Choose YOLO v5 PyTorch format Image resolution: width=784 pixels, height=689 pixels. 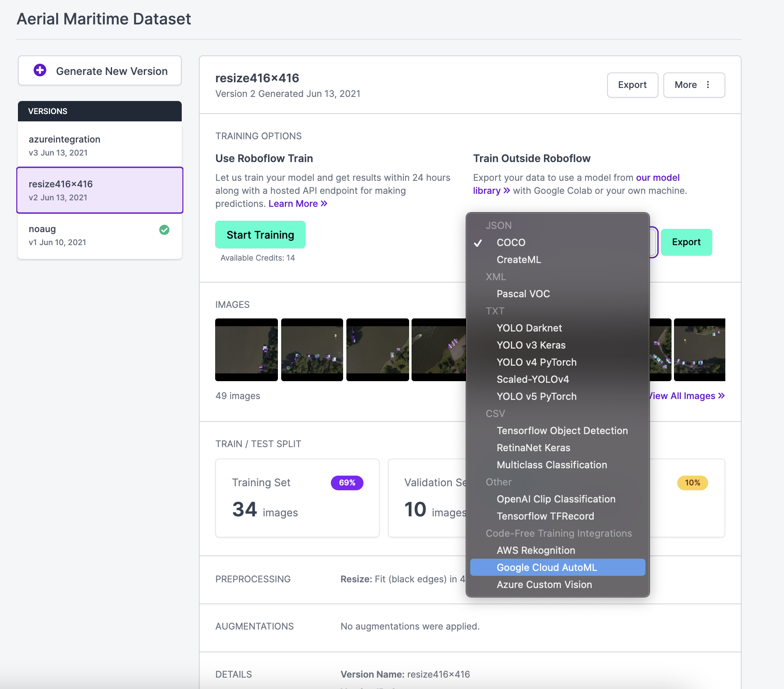pyautogui.click(x=536, y=396)
